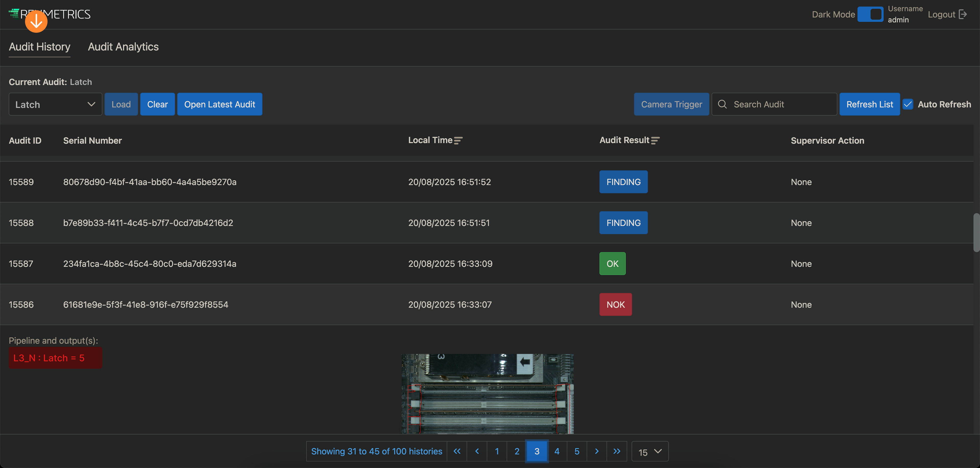The width and height of the screenshot is (980, 468).
Task: Go to previous page chevron
Action: 477,451
